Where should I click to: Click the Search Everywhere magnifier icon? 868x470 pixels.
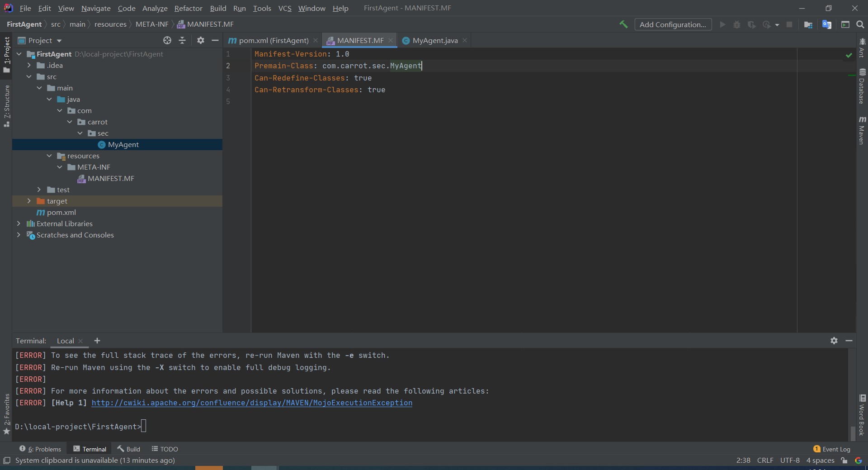click(x=860, y=24)
